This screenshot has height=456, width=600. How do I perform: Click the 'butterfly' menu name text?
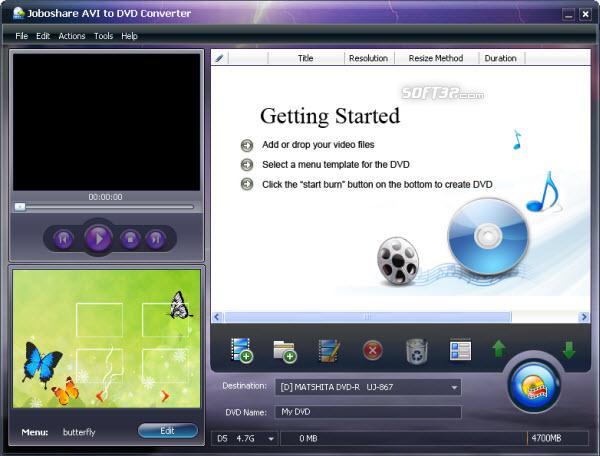tap(79, 432)
